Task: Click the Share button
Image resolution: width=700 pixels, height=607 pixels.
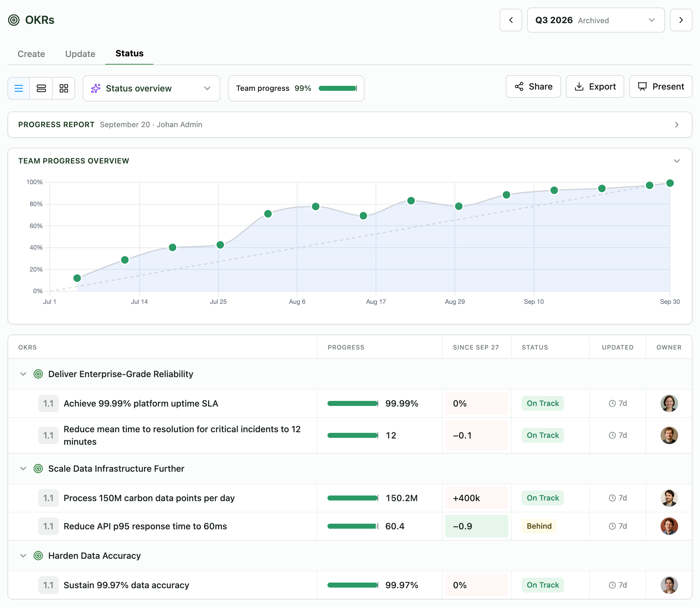Action: (533, 86)
